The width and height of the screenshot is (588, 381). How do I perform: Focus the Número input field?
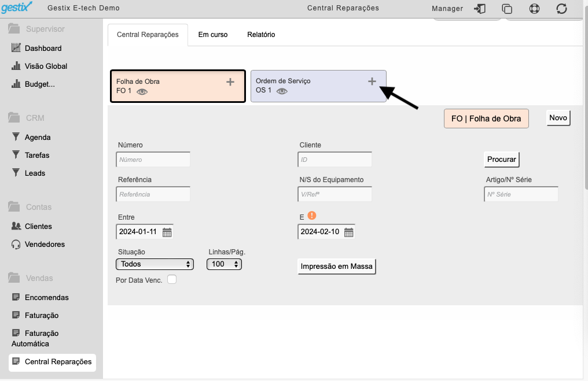pyautogui.click(x=153, y=160)
